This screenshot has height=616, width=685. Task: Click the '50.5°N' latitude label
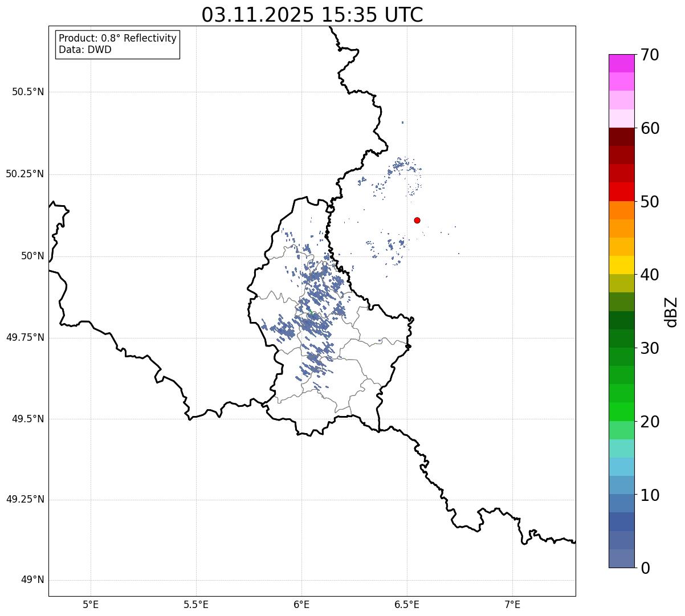[x=28, y=92]
